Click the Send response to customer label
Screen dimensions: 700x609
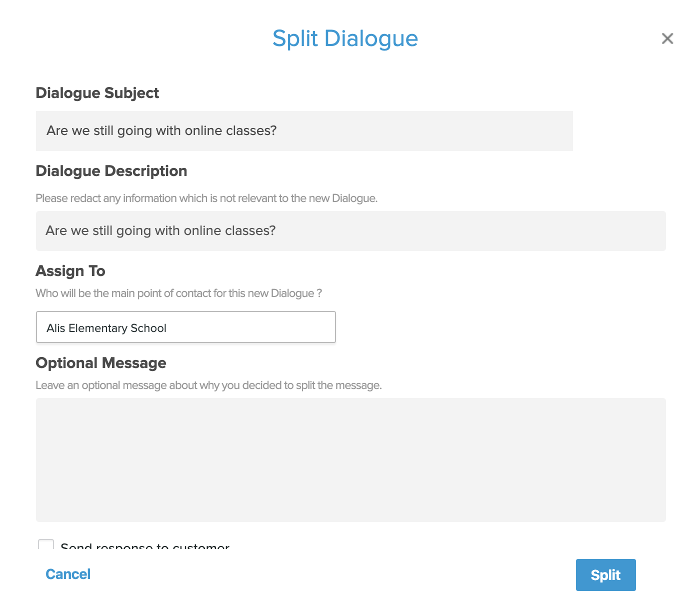144,546
